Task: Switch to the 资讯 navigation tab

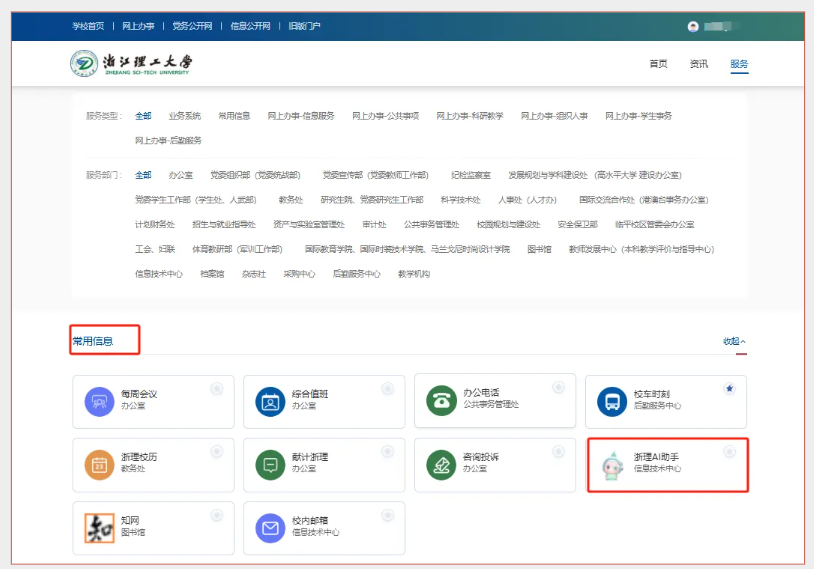Action: pyautogui.click(x=698, y=64)
